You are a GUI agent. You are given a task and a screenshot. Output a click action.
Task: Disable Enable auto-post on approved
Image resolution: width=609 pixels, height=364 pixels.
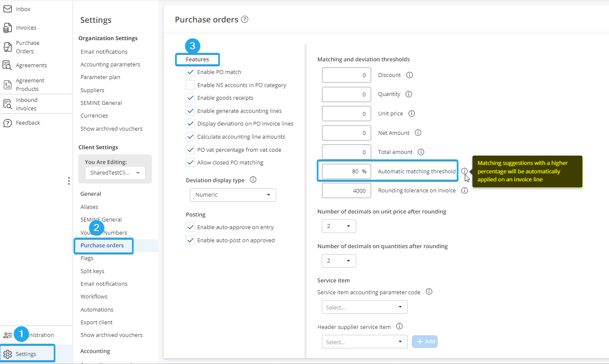(x=190, y=240)
